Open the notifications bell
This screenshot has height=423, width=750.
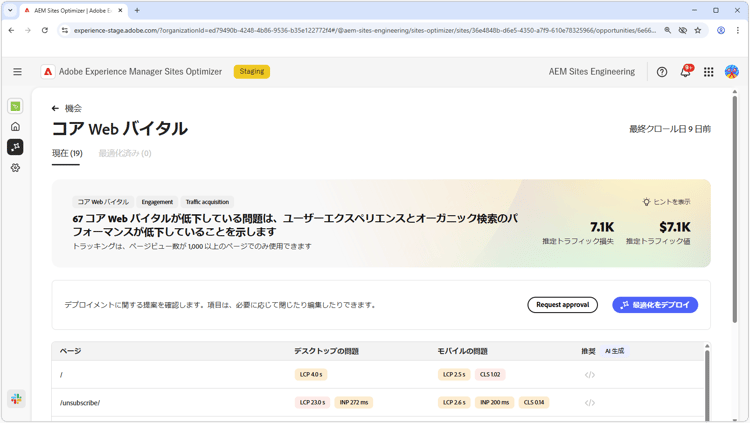pyautogui.click(x=685, y=72)
